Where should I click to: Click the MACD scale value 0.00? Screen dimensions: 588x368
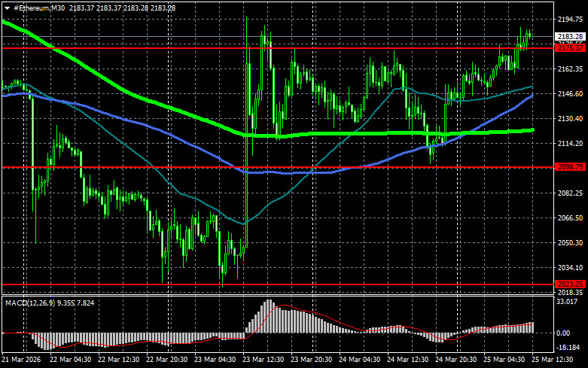(x=564, y=333)
